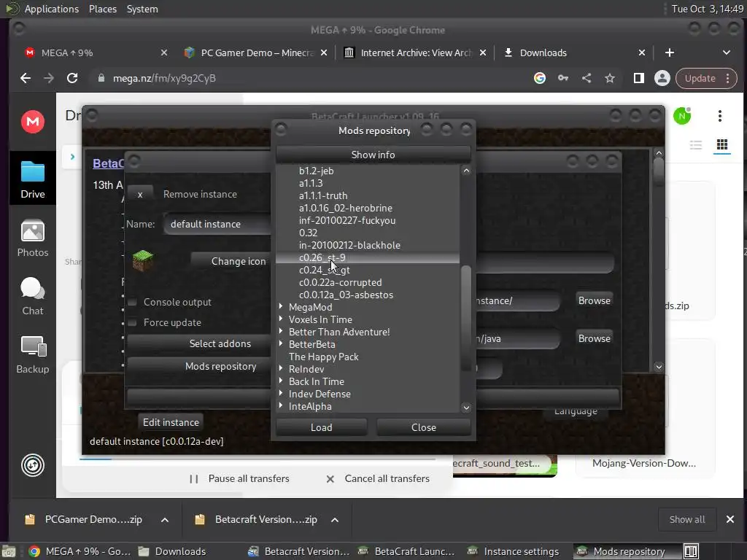Image resolution: width=747 pixels, height=560 pixels.
Task: Go back using Chrome's back arrow
Action: point(26,78)
